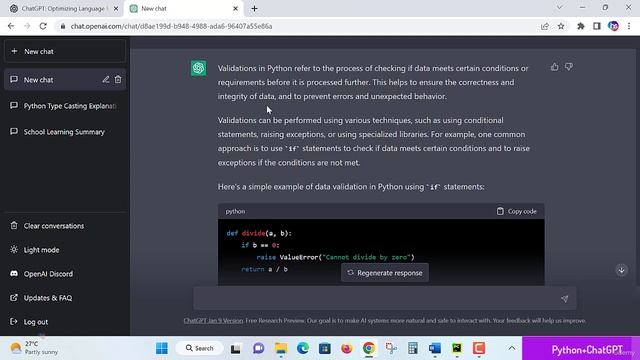Click the taskbar Search box
This screenshot has width=640, height=360.
200,348
